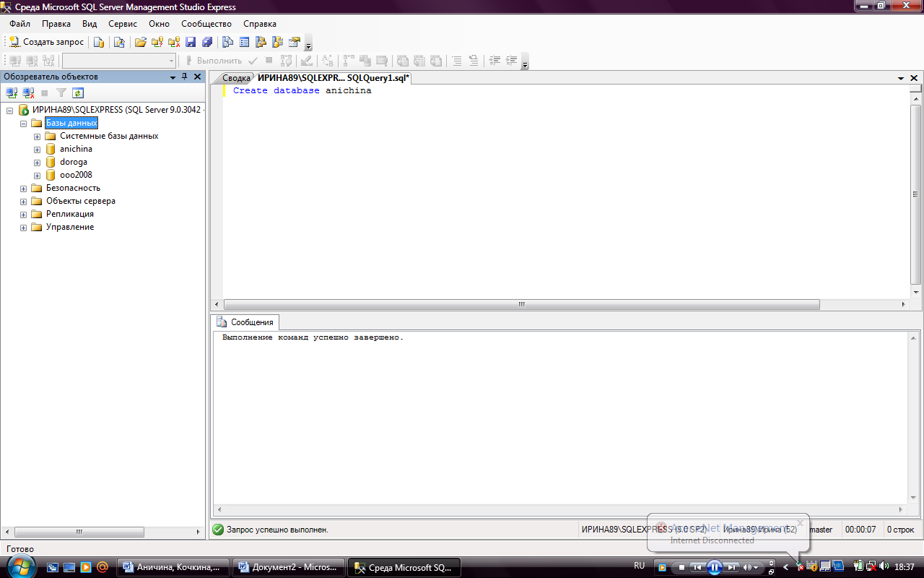Collapse the ИРИНА89\SQLEXPRESS server node
Image resolution: width=924 pixels, height=578 pixels.
point(10,110)
